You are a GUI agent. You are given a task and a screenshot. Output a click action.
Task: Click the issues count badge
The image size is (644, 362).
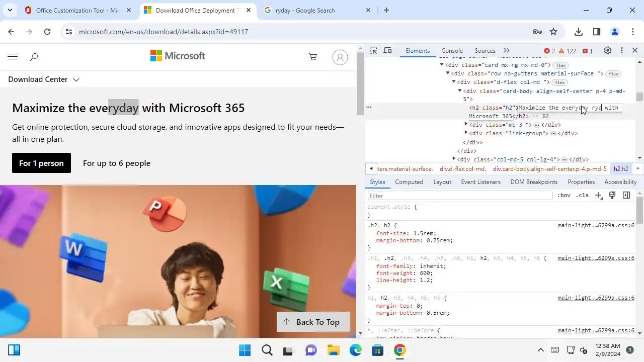tap(588, 51)
